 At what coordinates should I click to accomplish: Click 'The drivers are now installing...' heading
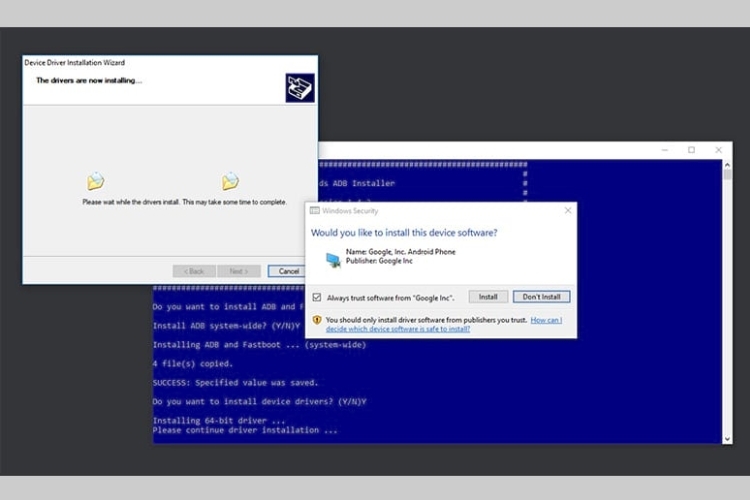pos(89,80)
